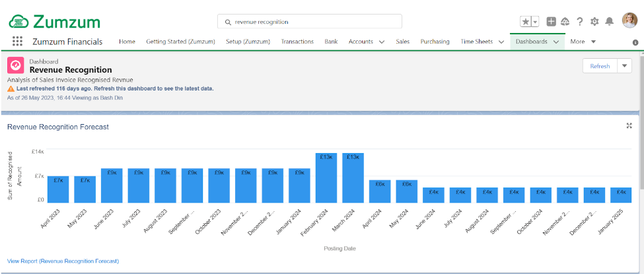This screenshot has height=274, width=644.
Task: Click the January 2025 £4k bar
Action: 621,195
